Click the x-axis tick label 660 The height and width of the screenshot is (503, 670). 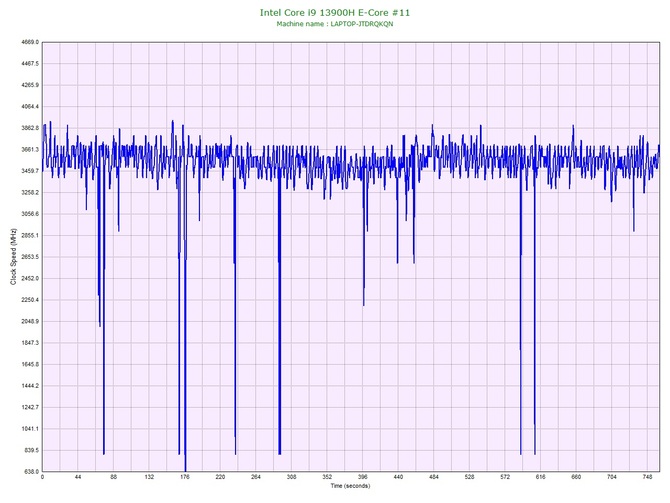[576, 477]
